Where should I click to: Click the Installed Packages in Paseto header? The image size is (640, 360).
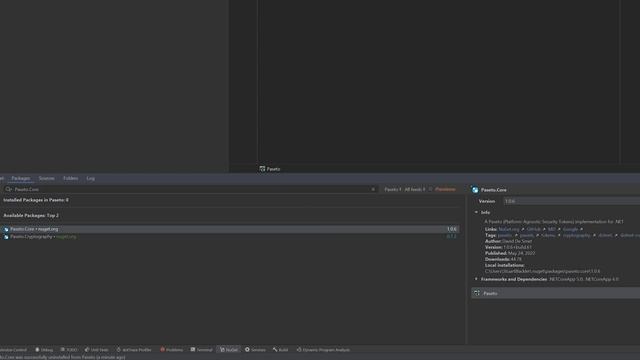[36, 200]
